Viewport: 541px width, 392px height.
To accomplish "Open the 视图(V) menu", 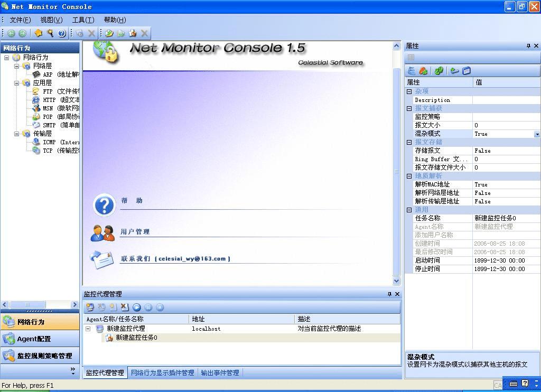I will [x=51, y=20].
